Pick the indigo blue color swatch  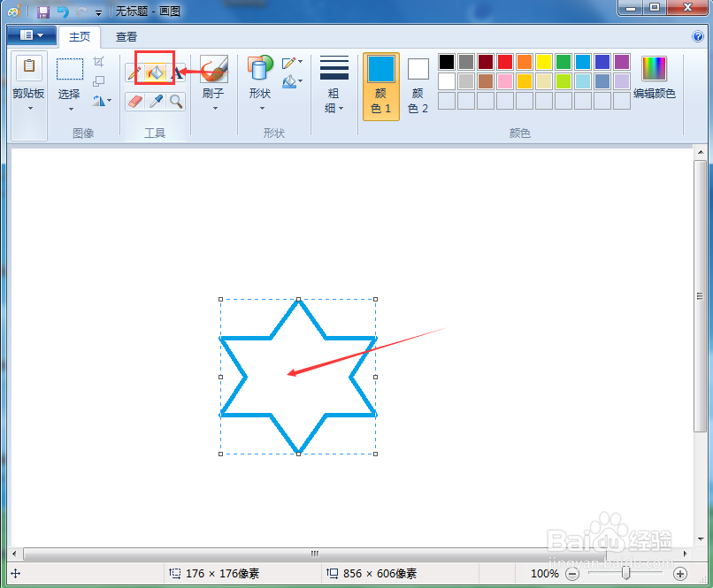click(x=602, y=62)
